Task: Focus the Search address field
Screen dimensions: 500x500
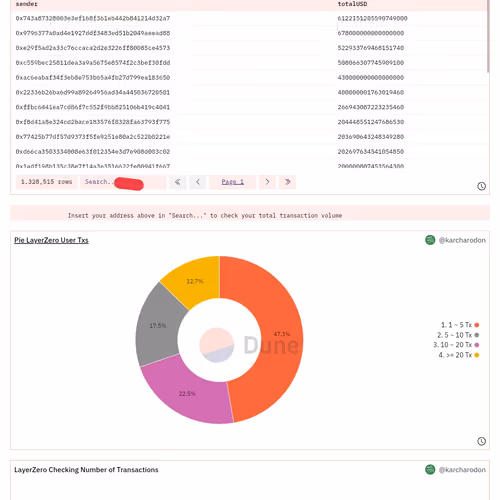Action: 123,182
